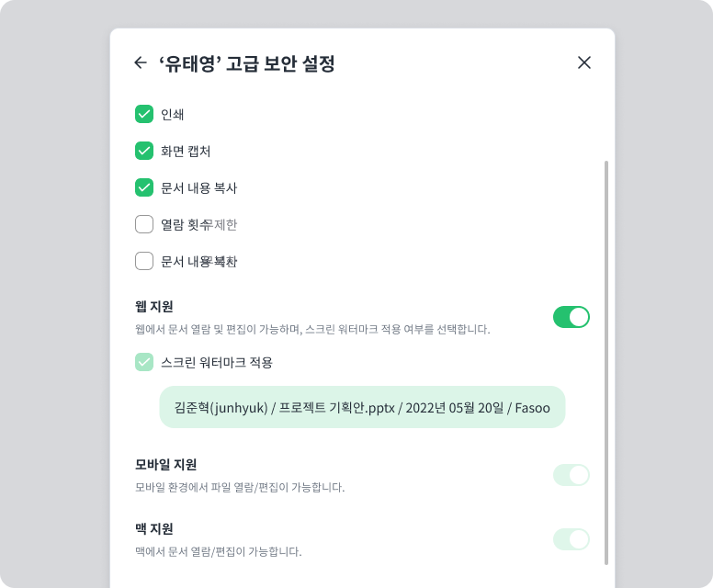
Task: Uncheck the 인쇄 checkbox
Action: click(x=144, y=114)
